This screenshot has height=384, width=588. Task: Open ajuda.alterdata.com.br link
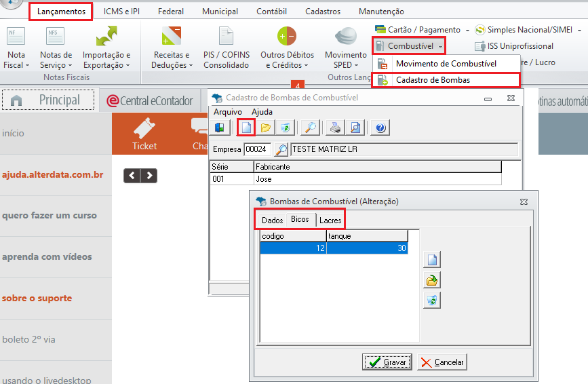52,175
